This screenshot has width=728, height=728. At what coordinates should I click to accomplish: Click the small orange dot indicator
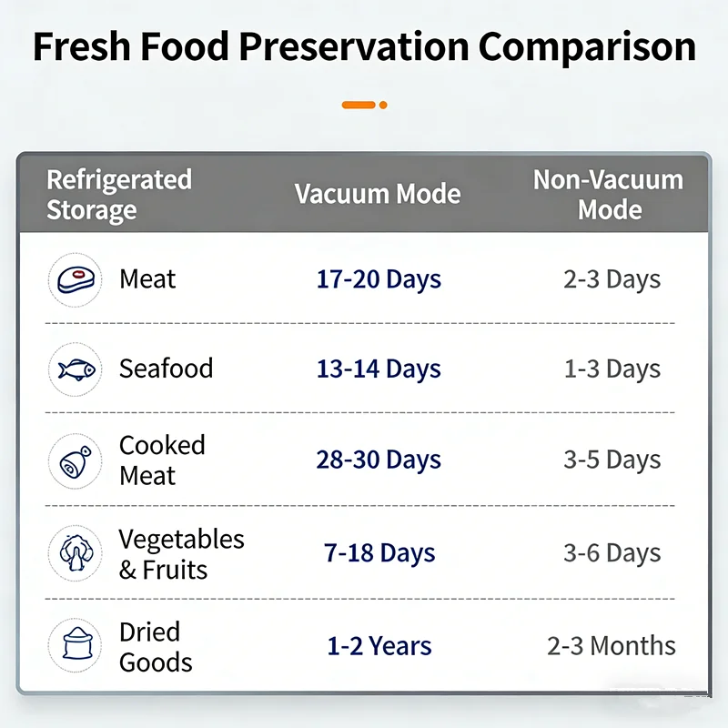pos(383,105)
